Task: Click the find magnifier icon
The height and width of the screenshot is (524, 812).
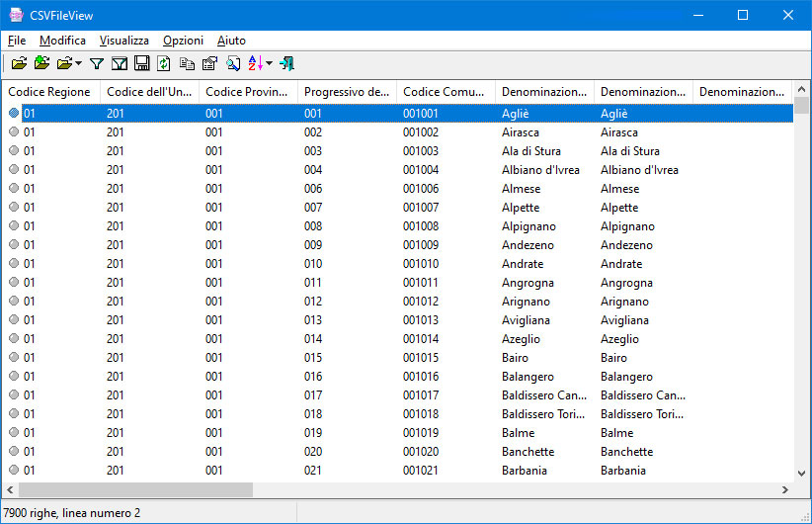Action: click(x=233, y=63)
